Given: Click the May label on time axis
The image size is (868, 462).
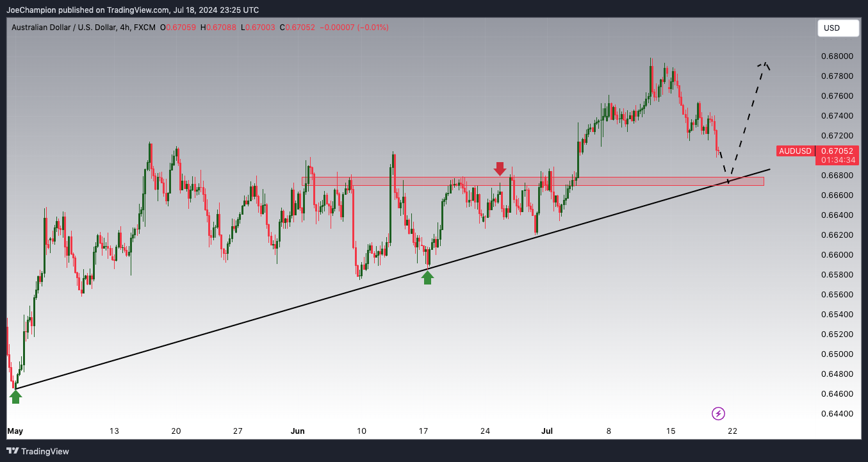Looking at the screenshot, I should click(x=15, y=431).
